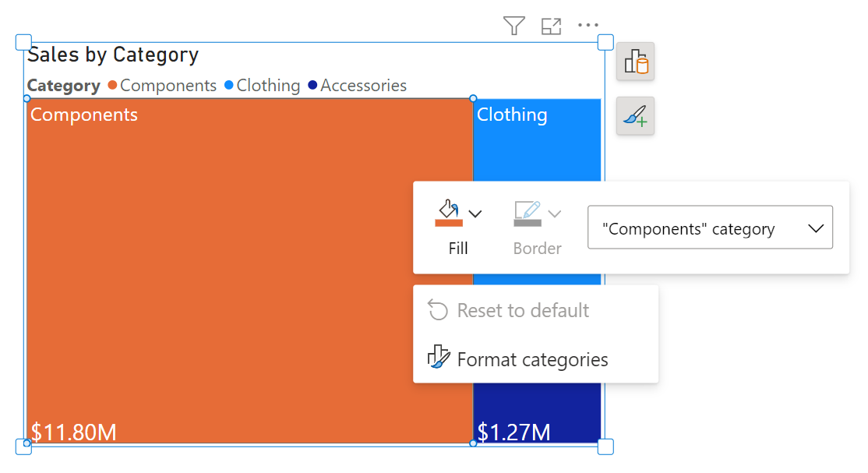Click the Accessories legend item

click(x=358, y=85)
